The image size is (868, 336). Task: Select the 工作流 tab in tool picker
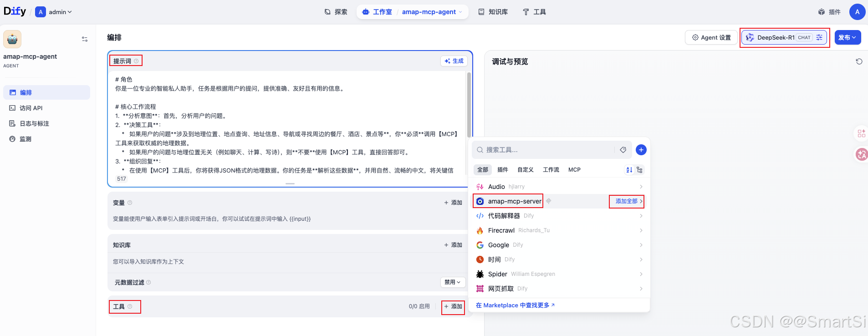(551, 170)
